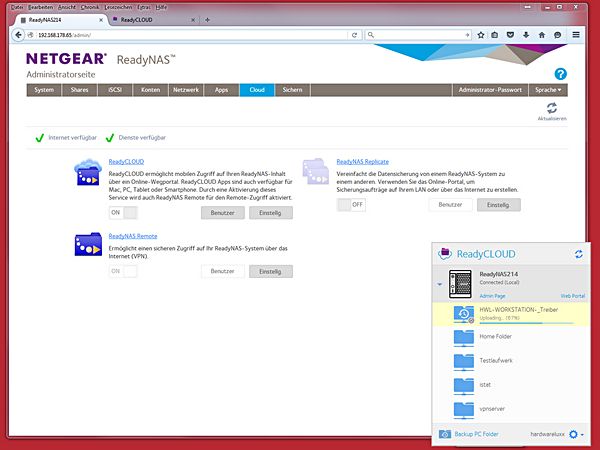Switch to the ReadyCLOUD browser tab

point(153,20)
